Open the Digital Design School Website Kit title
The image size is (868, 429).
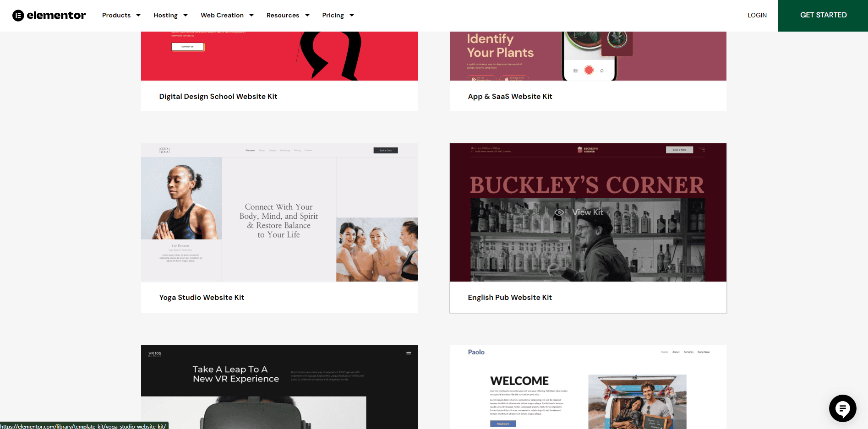[x=218, y=97]
